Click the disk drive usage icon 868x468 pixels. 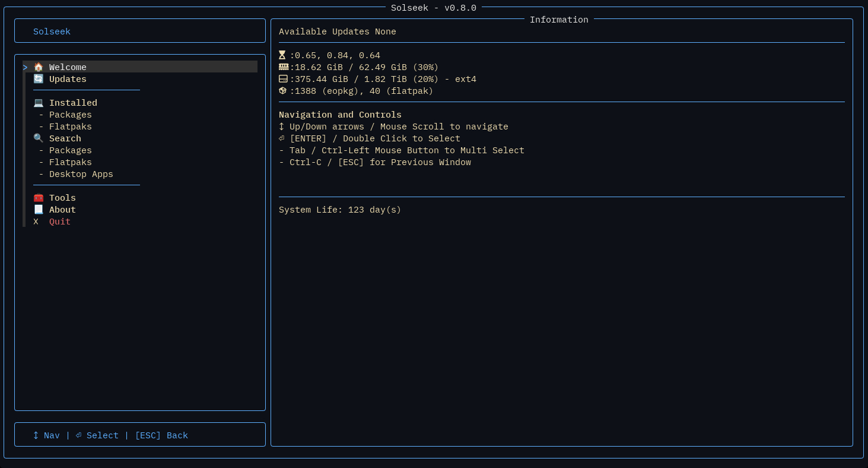(283, 79)
